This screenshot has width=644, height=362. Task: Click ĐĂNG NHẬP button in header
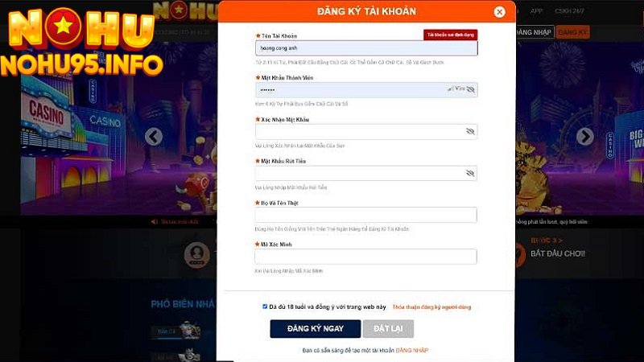point(534,32)
